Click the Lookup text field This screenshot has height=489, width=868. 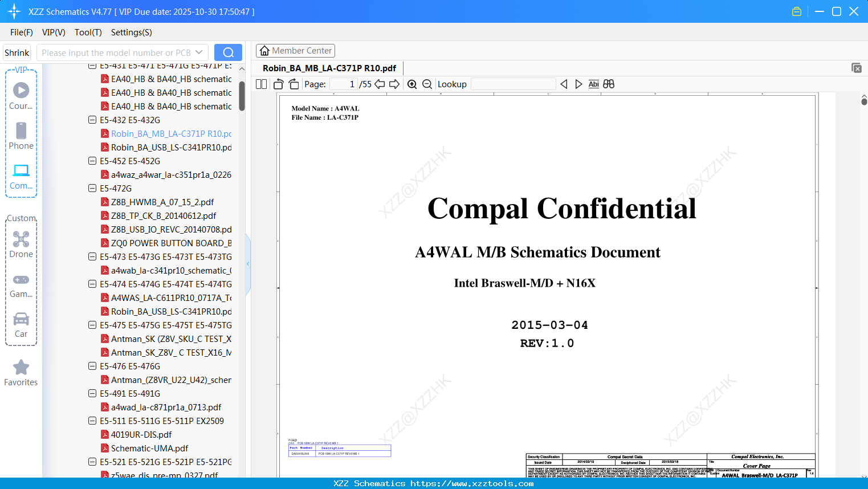point(514,84)
